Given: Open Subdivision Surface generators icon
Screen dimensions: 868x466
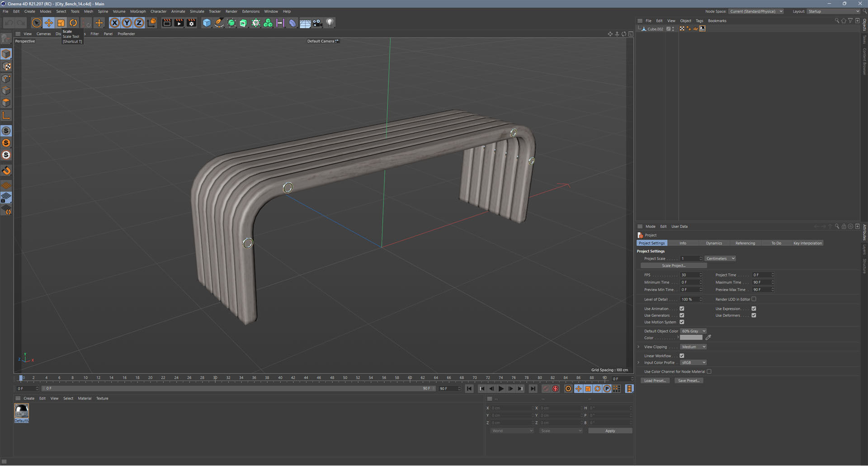Looking at the screenshot, I should (231, 23).
